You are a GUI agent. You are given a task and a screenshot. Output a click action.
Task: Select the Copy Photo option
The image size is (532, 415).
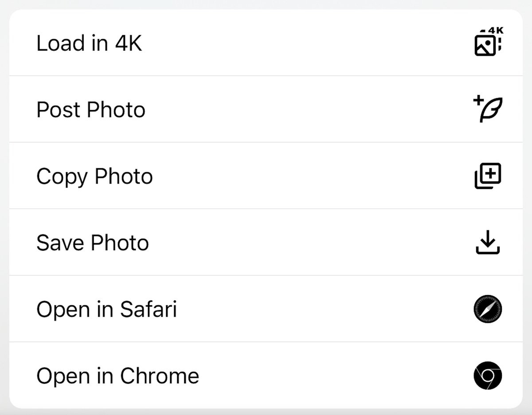(x=266, y=176)
